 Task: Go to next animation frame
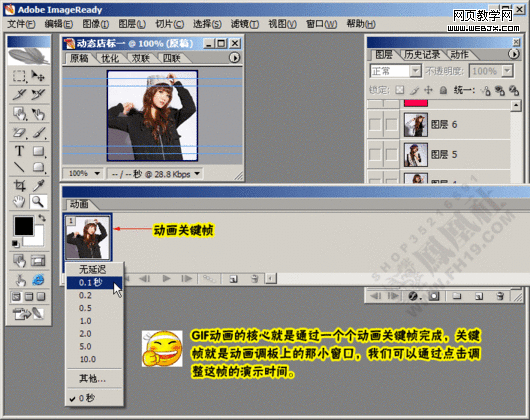coord(186,279)
